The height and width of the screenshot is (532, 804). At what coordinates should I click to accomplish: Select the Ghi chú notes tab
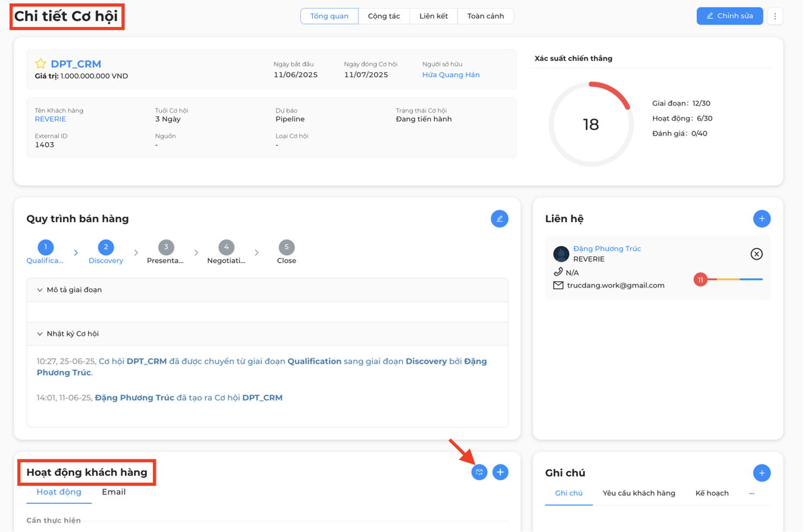tap(569, 494)
